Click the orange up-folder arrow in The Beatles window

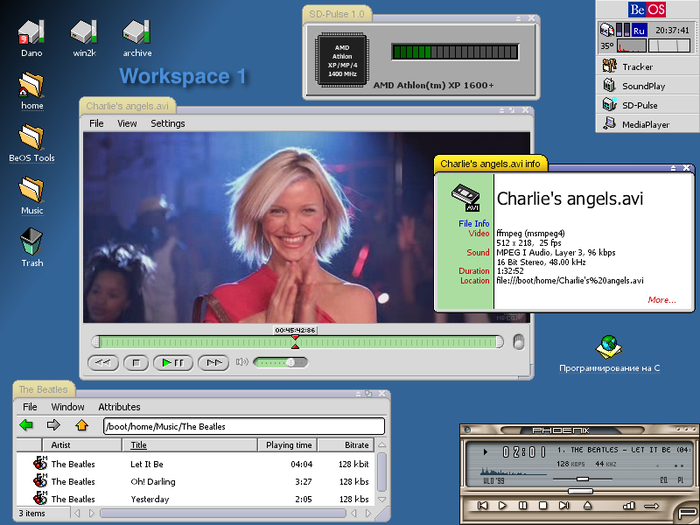click(x=82, y=426)
